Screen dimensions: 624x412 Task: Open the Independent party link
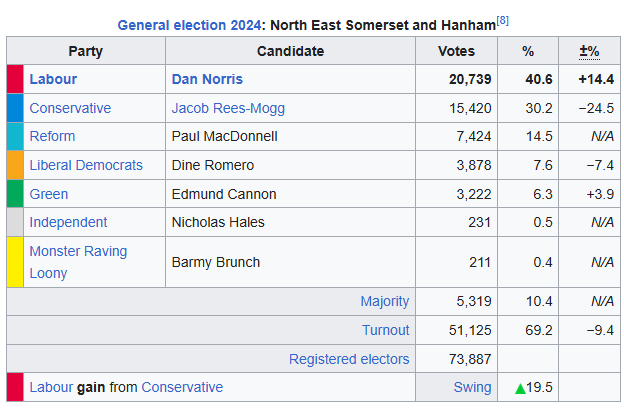coord(68,222)
